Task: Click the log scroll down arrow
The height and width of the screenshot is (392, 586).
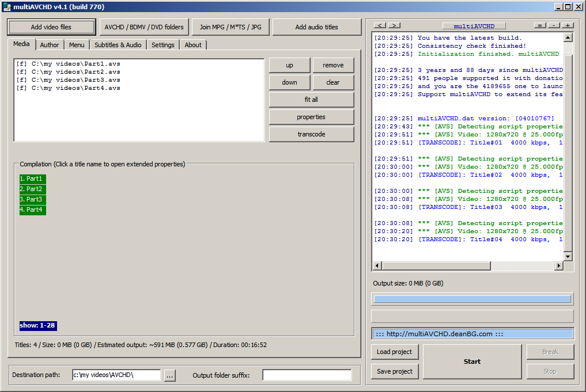Action: (568, 257)
